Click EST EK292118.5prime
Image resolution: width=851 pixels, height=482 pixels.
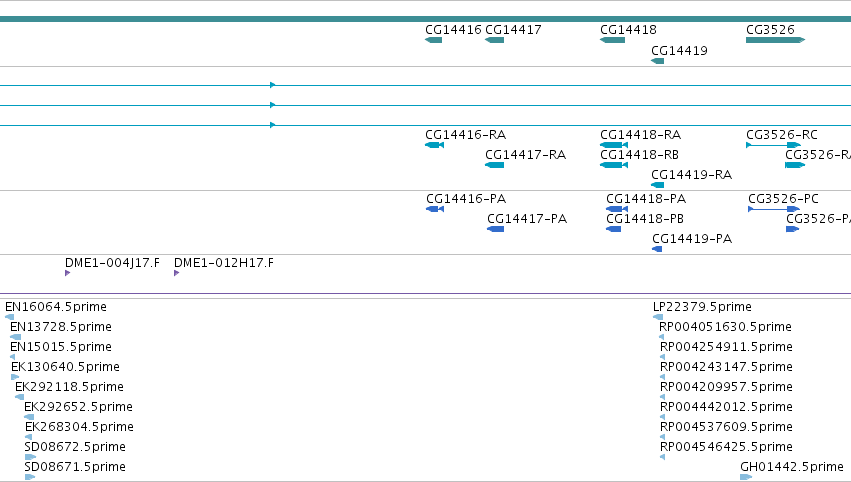pos(20,397)
